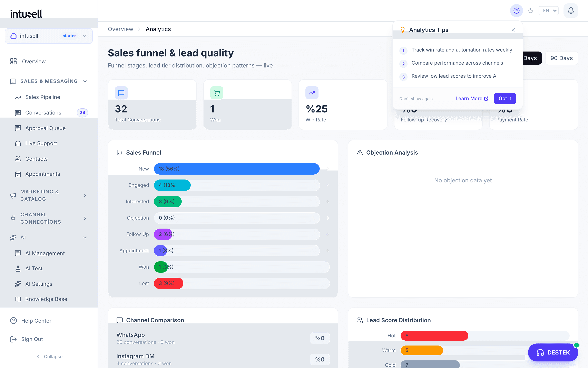
Task: Click the Win Rate trend icon
Action: pyautogui.click(x=312, y=93)
